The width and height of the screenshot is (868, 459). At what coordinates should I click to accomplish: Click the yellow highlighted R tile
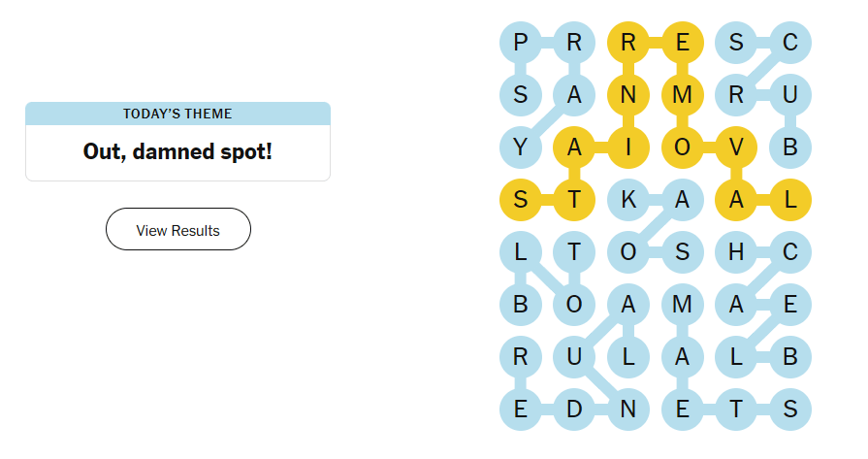tap(628, 43)
